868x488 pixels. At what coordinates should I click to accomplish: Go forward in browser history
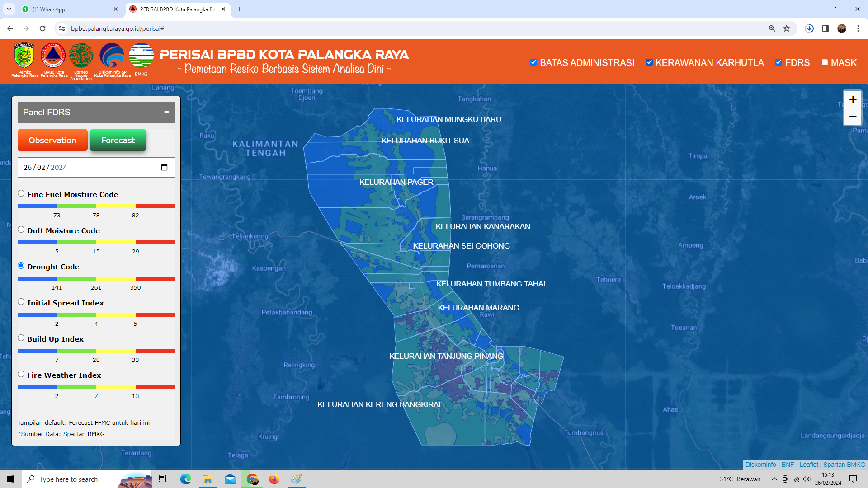26,28
